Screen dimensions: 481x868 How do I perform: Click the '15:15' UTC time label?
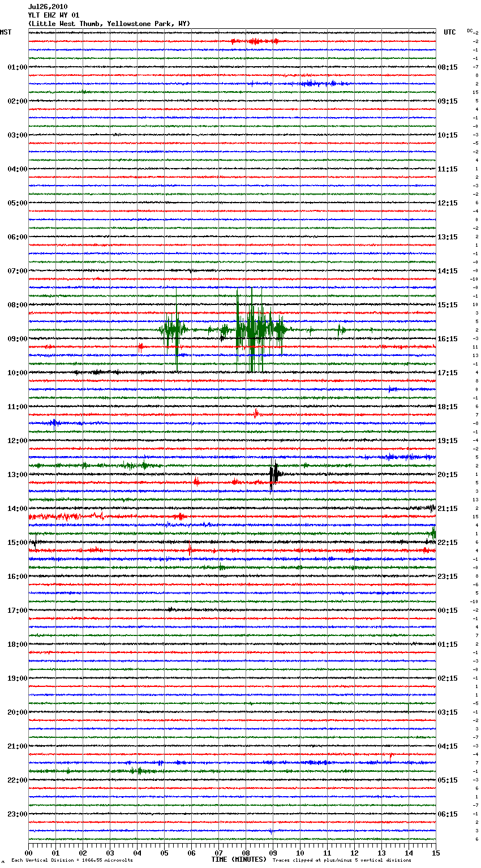[448, 305]
